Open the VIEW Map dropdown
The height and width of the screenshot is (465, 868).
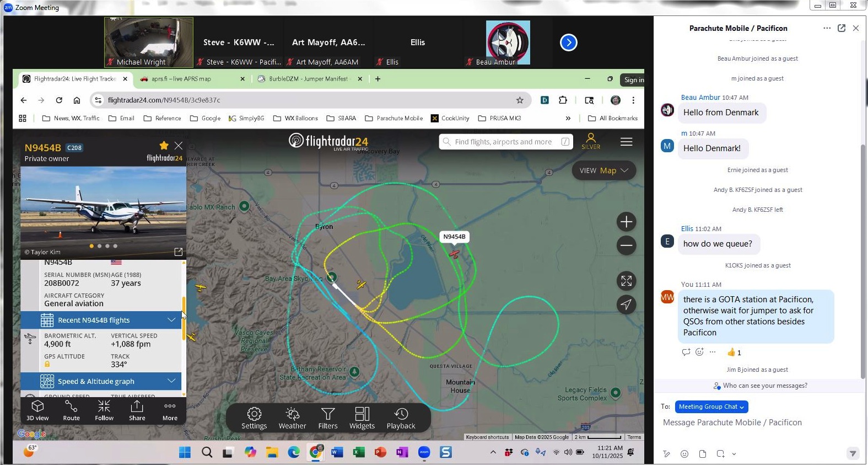603,170
